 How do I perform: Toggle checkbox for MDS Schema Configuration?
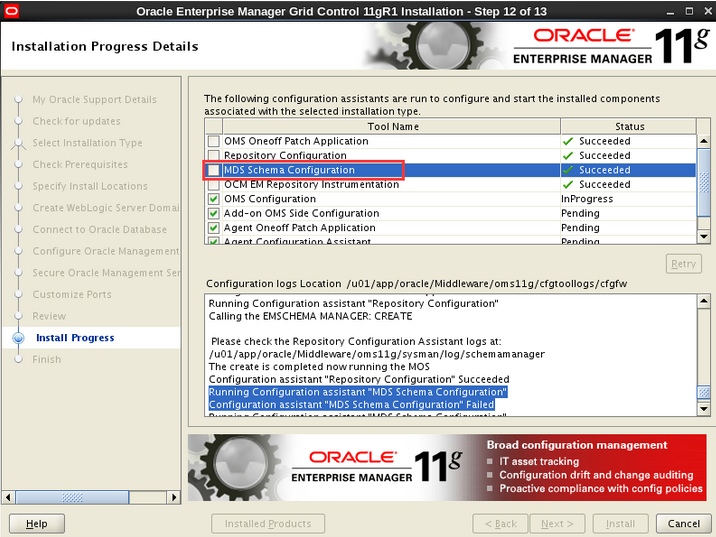(213, 170)
